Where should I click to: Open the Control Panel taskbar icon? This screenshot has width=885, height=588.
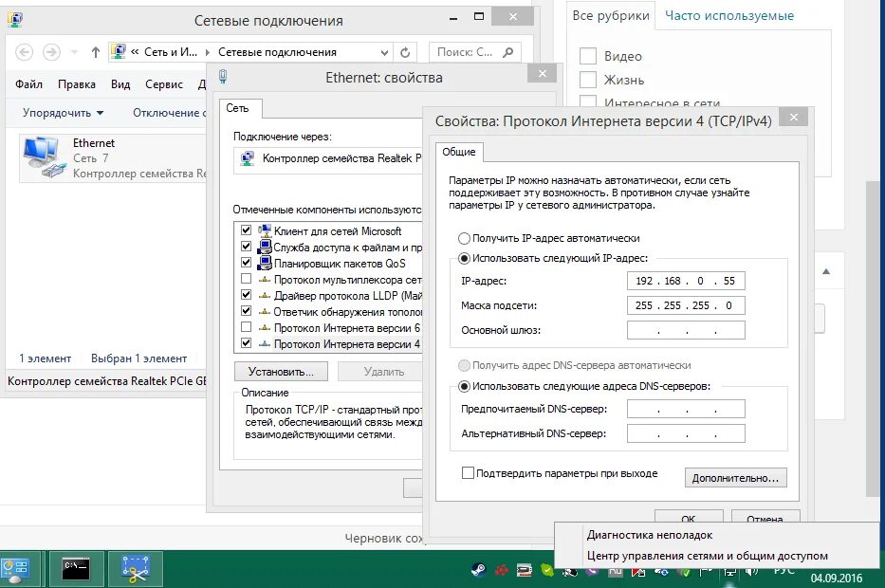click(x=14, y=569)
